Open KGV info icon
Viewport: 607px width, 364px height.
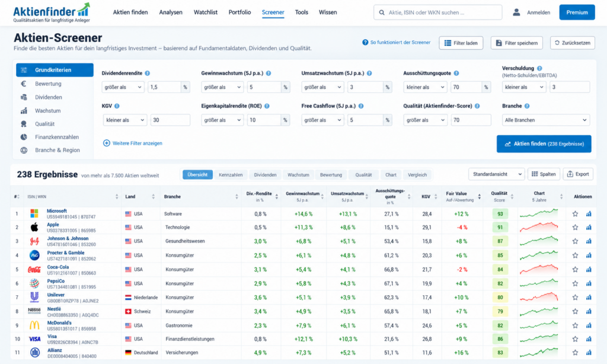117,106
